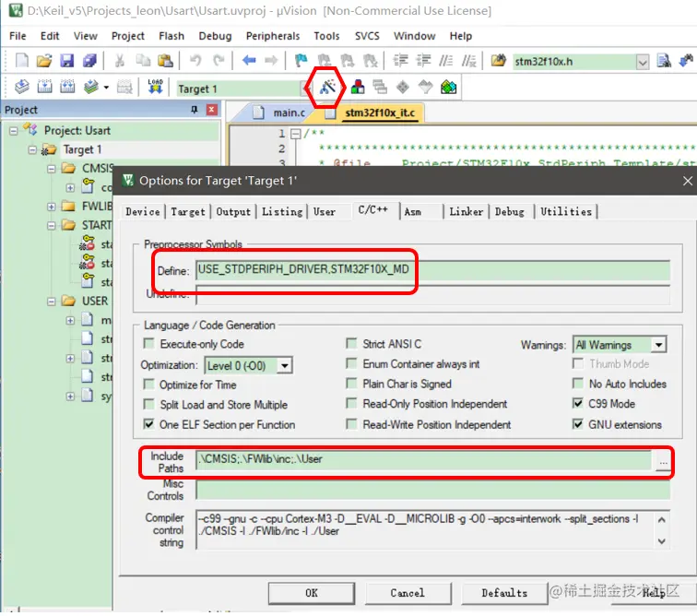Click the Select Software Packs icon
The image size is (697, 616).
425,87
